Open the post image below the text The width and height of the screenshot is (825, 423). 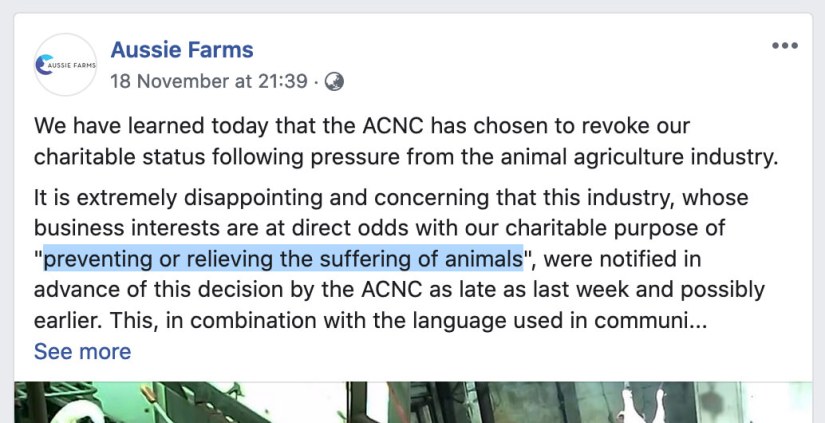click(412, 402)
